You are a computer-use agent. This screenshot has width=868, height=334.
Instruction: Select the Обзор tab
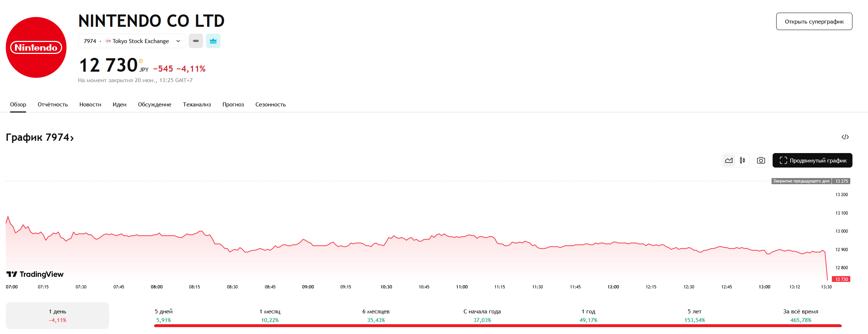(x=18, y=104)
